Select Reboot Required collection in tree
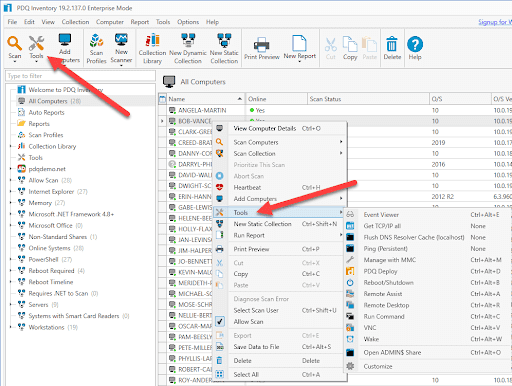Screen dimensions: 512x386 pos(51,271)
